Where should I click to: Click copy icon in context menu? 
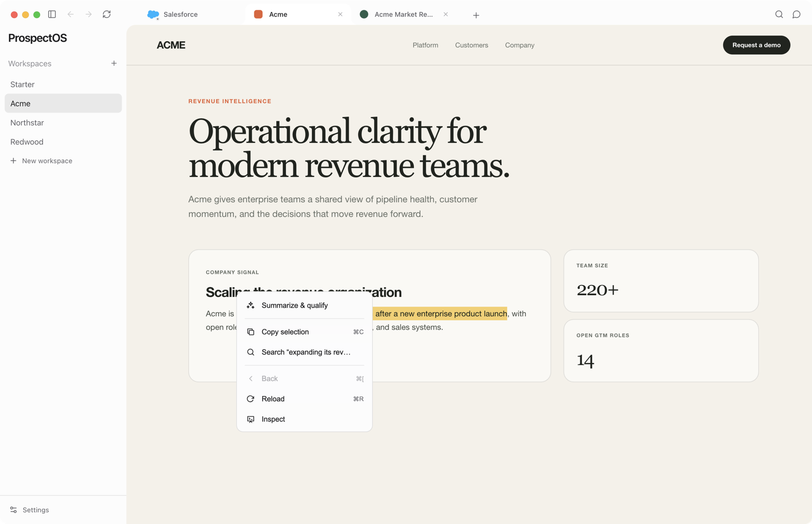pos(250,332)
